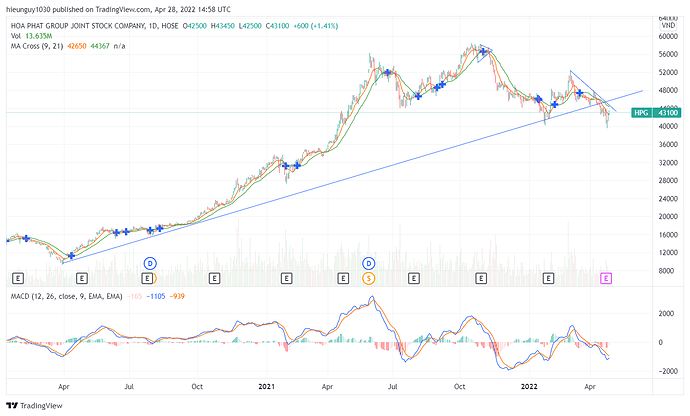
Task: Open the earnings E marker just after October 2020
Action: [214, 278]
